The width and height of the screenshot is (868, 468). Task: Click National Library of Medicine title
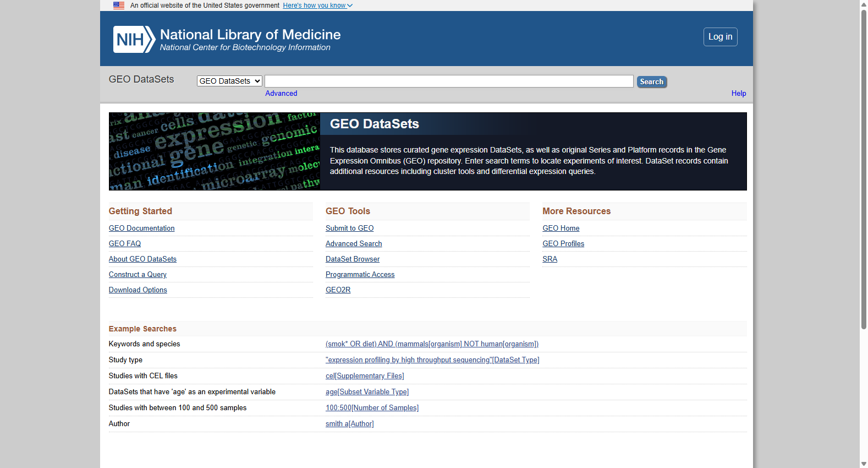[x=250, y=35]
